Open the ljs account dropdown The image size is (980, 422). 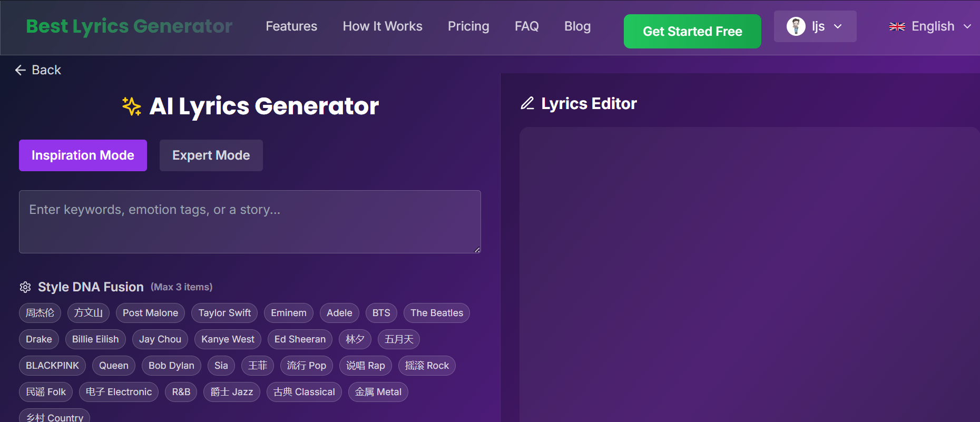pyautogui.click(x=815, y=26)
